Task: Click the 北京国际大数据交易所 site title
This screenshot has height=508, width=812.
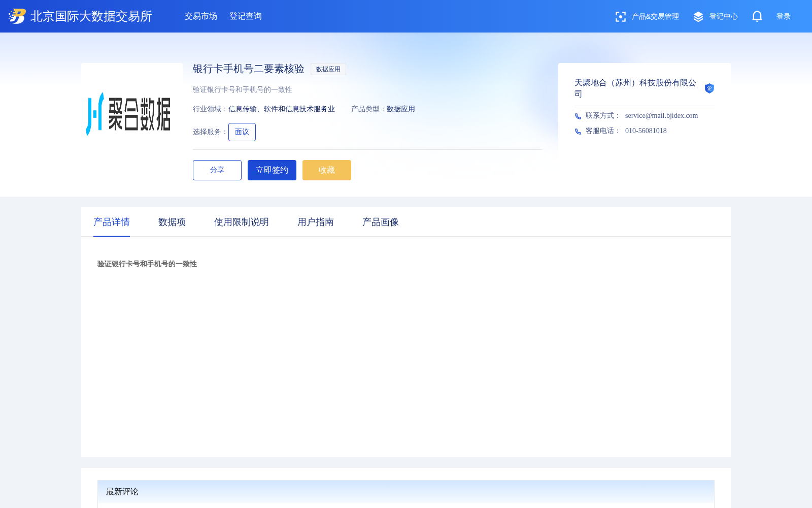Action: pos(91,16)
